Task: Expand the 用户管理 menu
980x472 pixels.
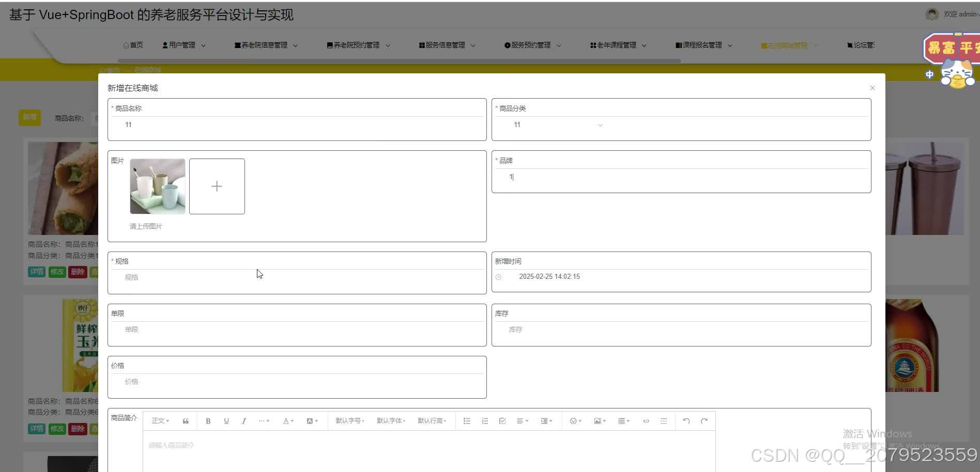Action: click(x=183, y=45)
